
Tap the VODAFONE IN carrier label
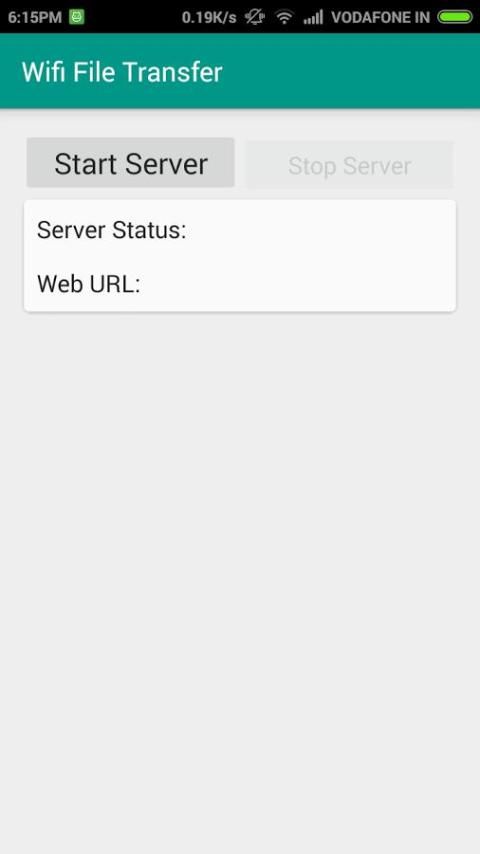tap(381, 17)
